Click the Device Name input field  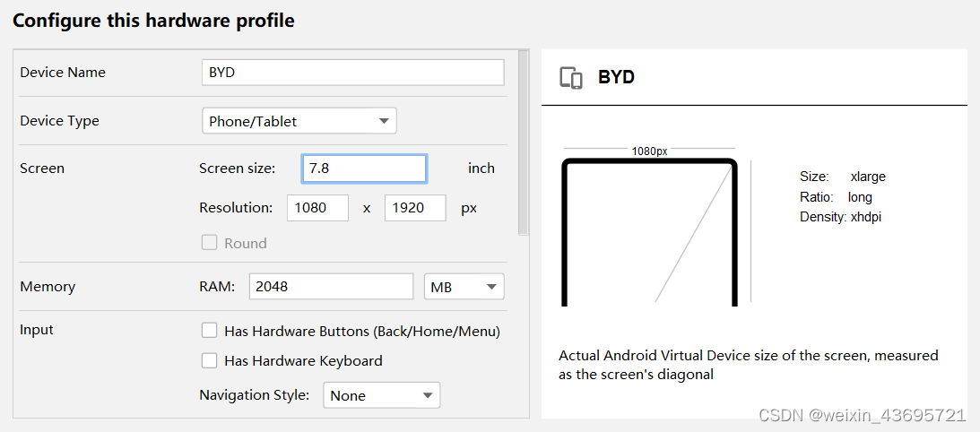click(353, 73)
